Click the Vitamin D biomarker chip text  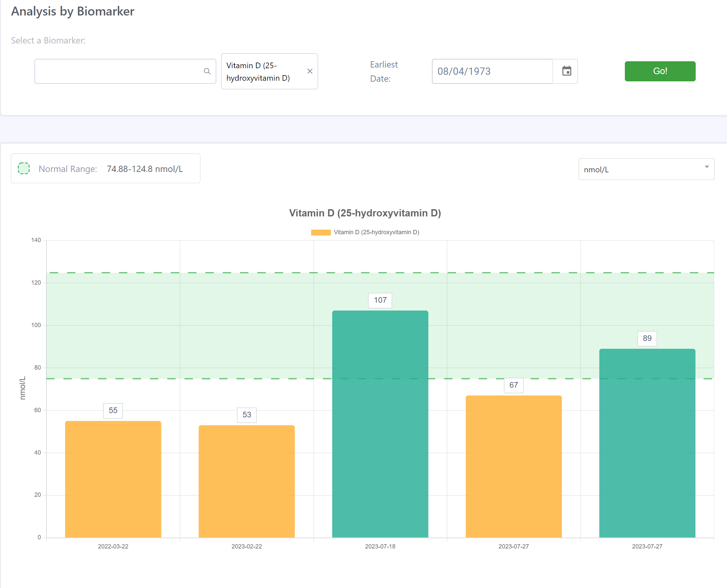coord(258,71)
